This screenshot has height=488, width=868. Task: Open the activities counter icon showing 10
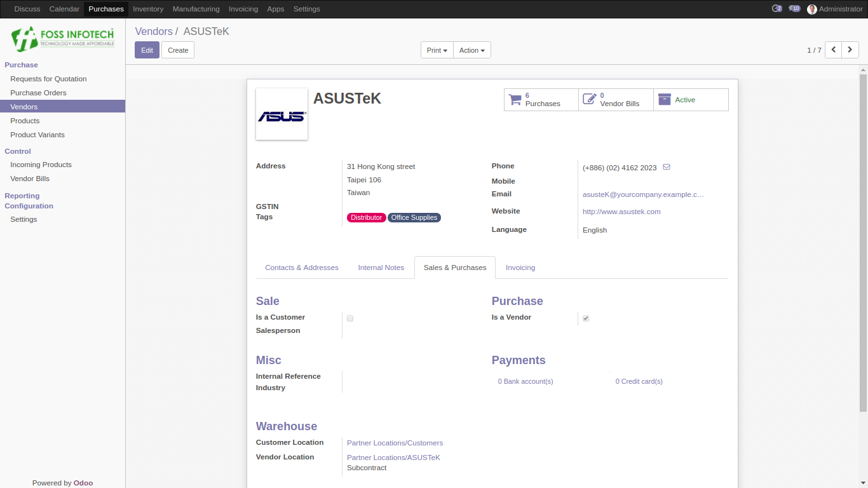click(794, 9)
